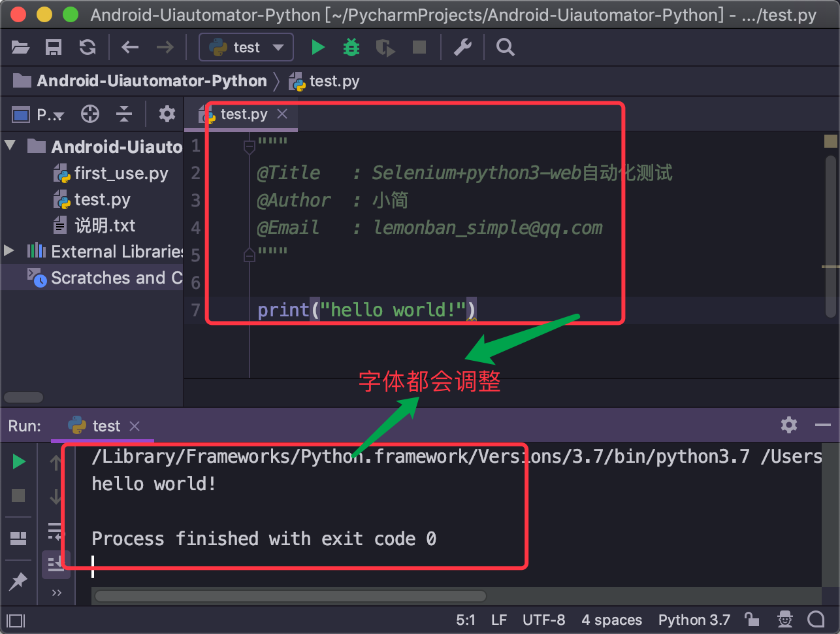The image size is (840, 634).
Task: Click the Project panel horizontal scrollbar
Action: [x=24, y=397]
